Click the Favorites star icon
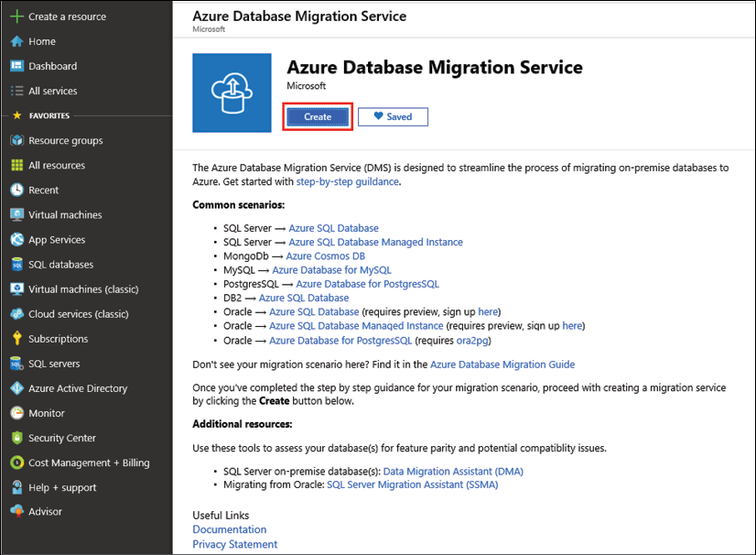 [16, 115]
